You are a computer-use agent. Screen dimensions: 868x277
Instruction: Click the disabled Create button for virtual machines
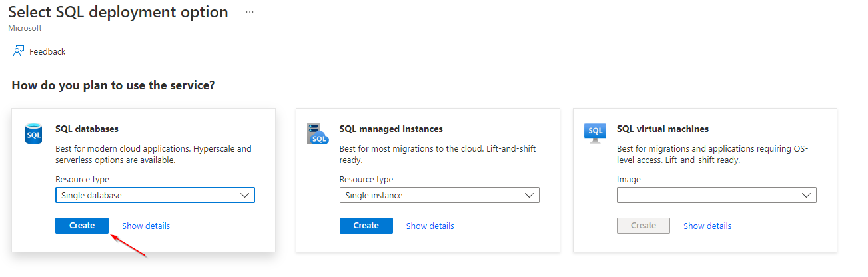[644, 226]
